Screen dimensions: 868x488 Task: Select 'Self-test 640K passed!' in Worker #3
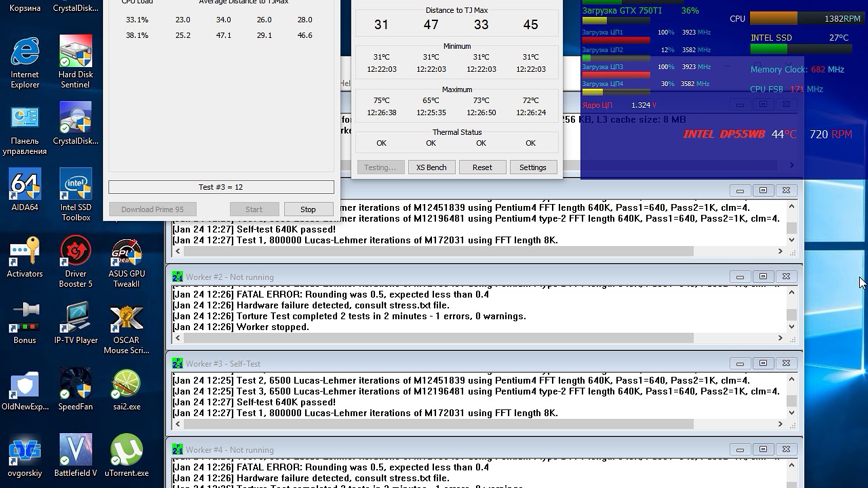click(254, 402)
